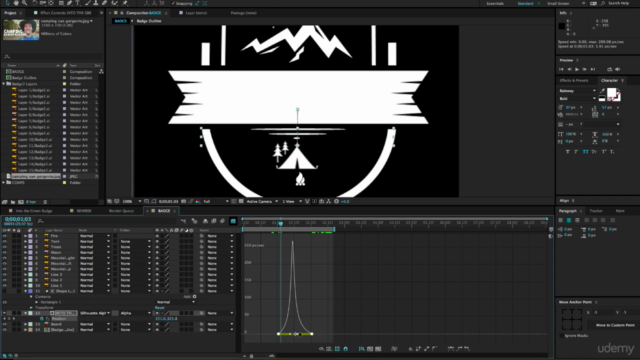Click the Fit all graphs to view icon
This screenshot has height=360, width=640.
coord(378,349)
